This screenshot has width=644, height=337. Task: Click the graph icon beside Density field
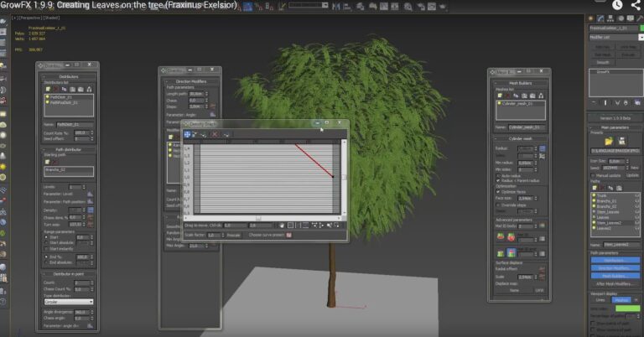[91, 210]
